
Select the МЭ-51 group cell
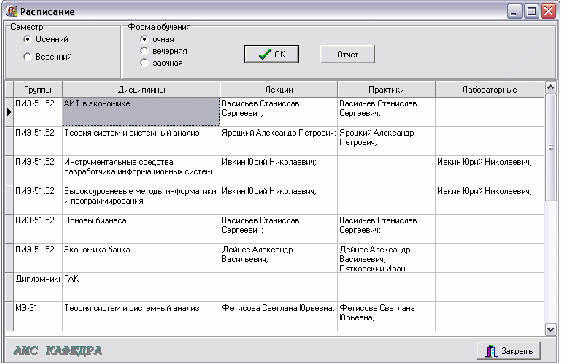pos(38,316)
